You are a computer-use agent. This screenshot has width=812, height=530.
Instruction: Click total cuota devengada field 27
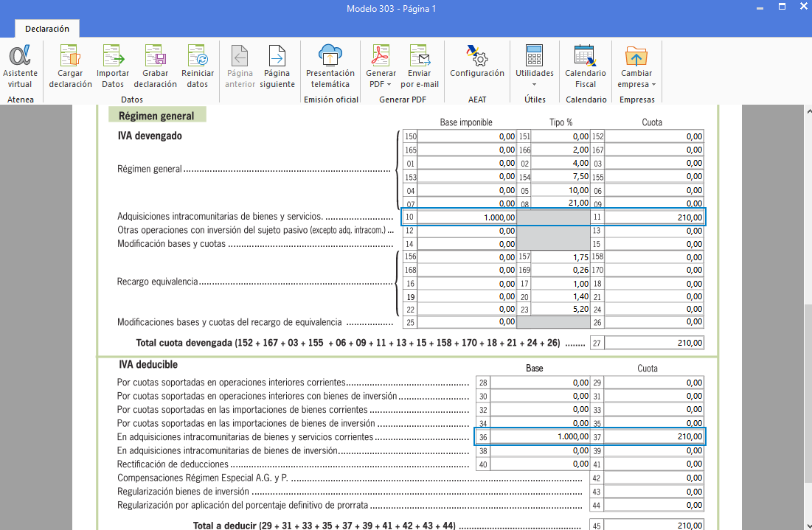click(654, 343)
